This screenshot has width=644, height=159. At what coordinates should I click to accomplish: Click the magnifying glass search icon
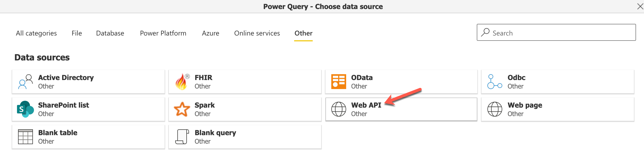[485, 32]
